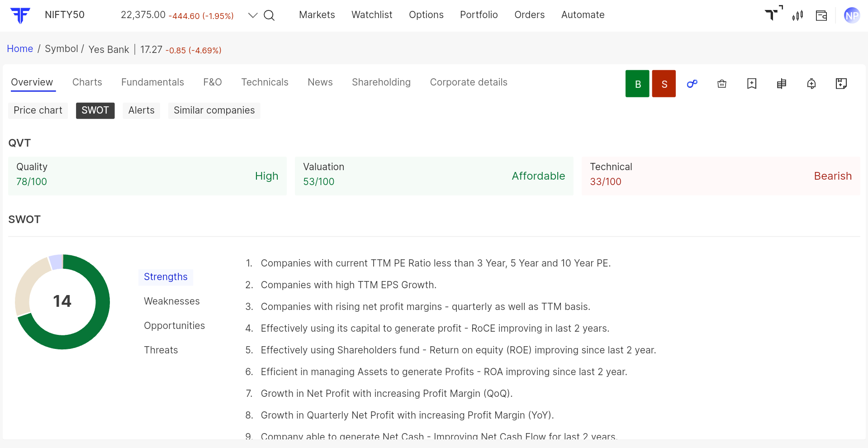
Task: Add Yes Bank to basket icon
Action: (722, 84)
